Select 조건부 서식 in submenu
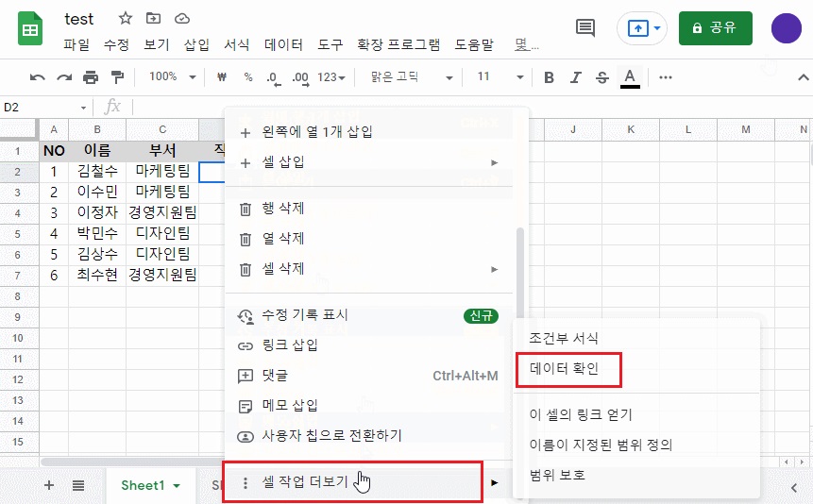 (x=636, y=339)
